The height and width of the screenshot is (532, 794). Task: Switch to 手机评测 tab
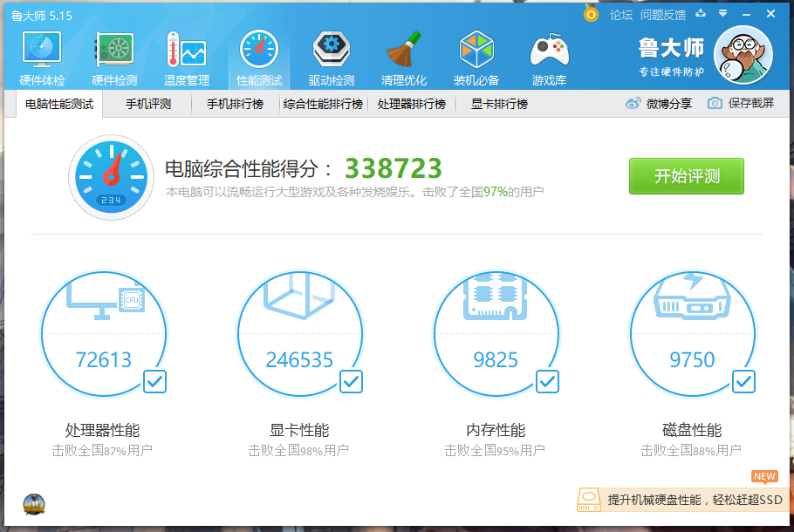[147, 105]
